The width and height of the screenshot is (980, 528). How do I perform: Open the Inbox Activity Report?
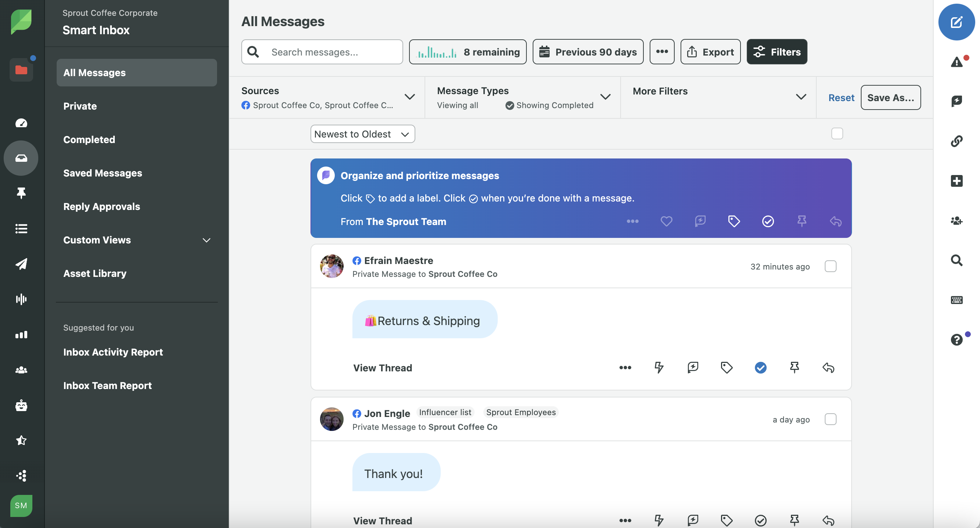113,352
